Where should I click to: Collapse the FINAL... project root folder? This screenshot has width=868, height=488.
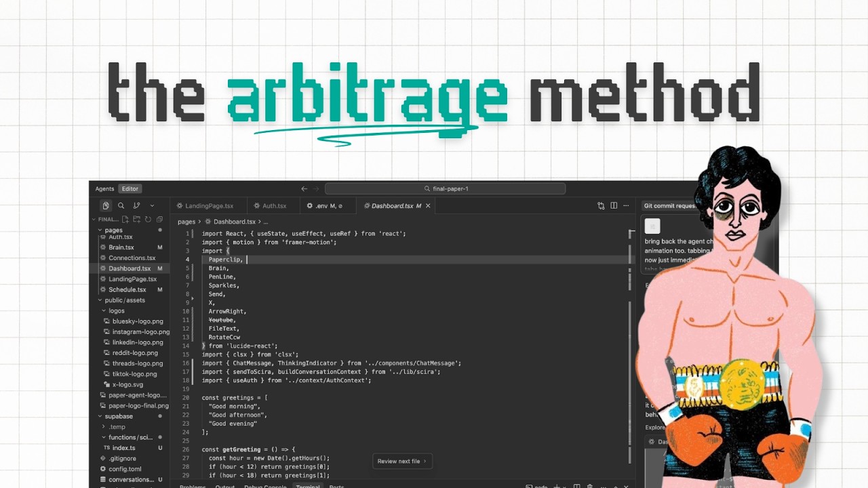[108, 220]
